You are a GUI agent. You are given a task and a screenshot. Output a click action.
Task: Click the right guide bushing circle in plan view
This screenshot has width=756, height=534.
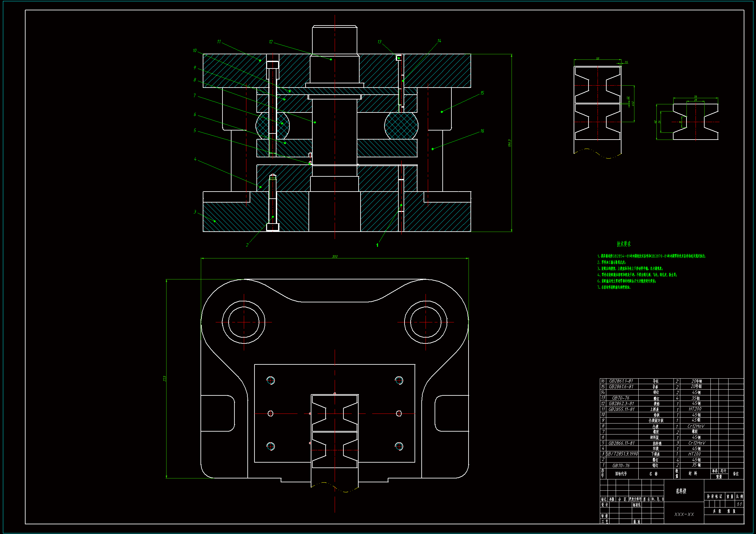[x=426, y=322]
